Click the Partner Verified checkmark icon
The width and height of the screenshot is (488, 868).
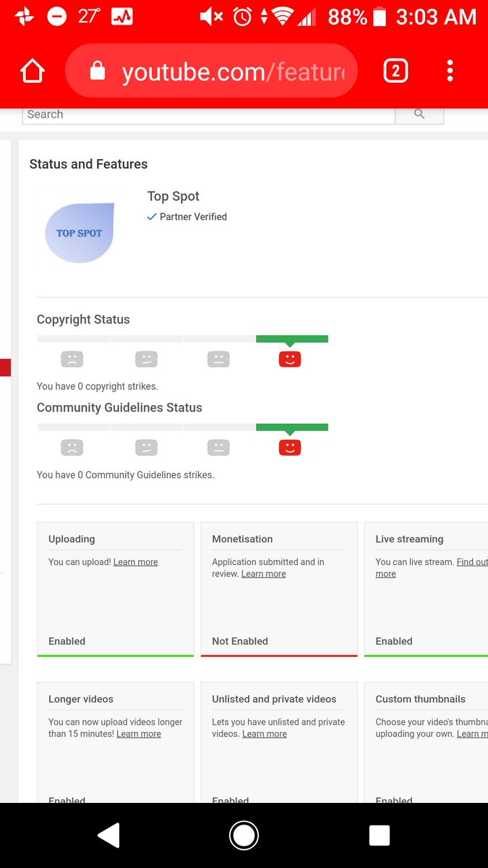[152, 216]
